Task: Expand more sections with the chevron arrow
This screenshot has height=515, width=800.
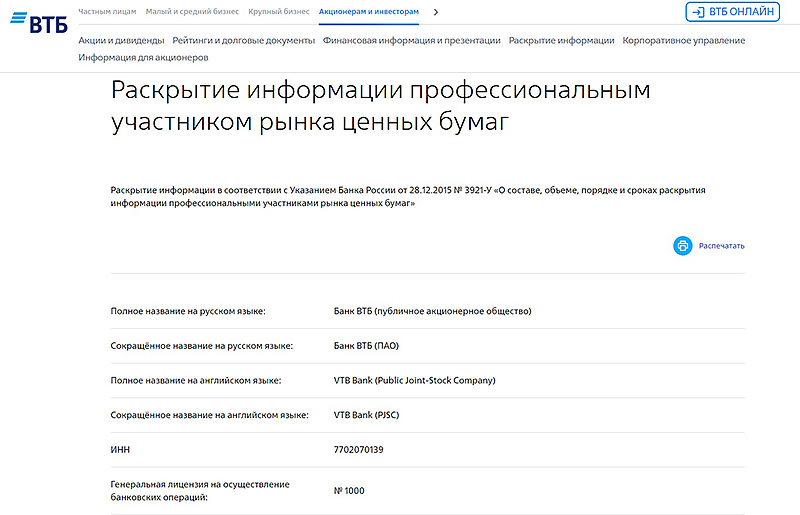Action: [x=436, y=12]
